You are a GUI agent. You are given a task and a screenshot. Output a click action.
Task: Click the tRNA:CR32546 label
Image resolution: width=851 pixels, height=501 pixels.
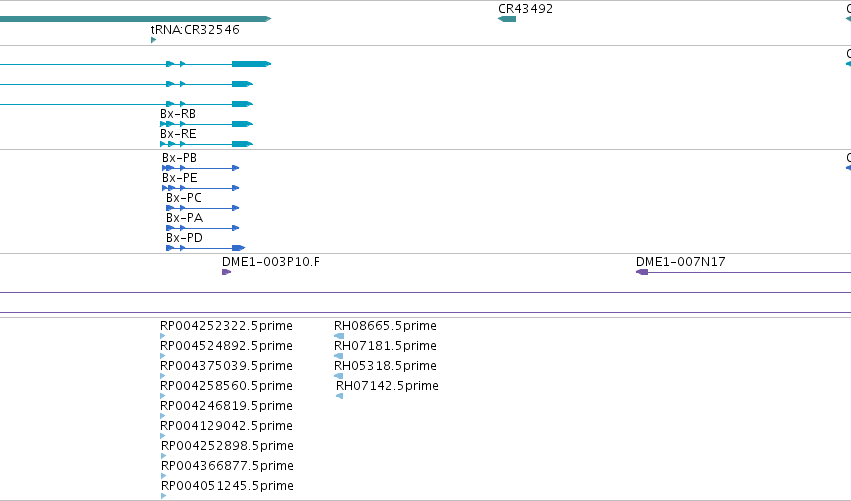[x=195, y=29]
